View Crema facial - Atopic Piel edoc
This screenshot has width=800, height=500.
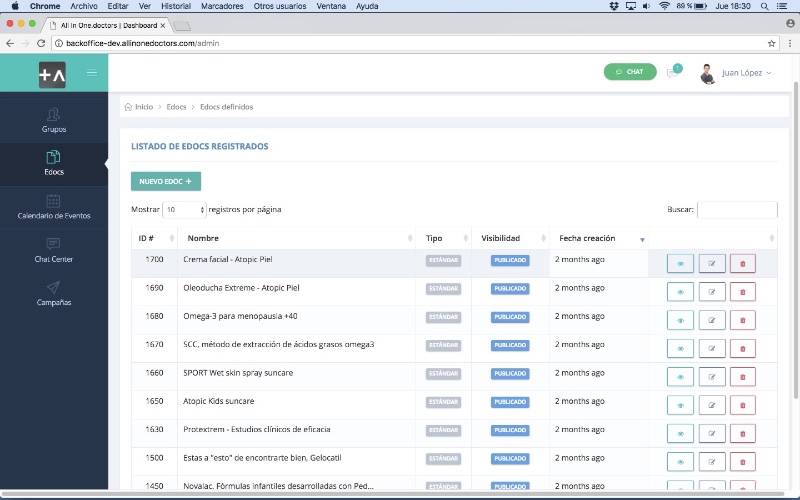coord(680,264)
